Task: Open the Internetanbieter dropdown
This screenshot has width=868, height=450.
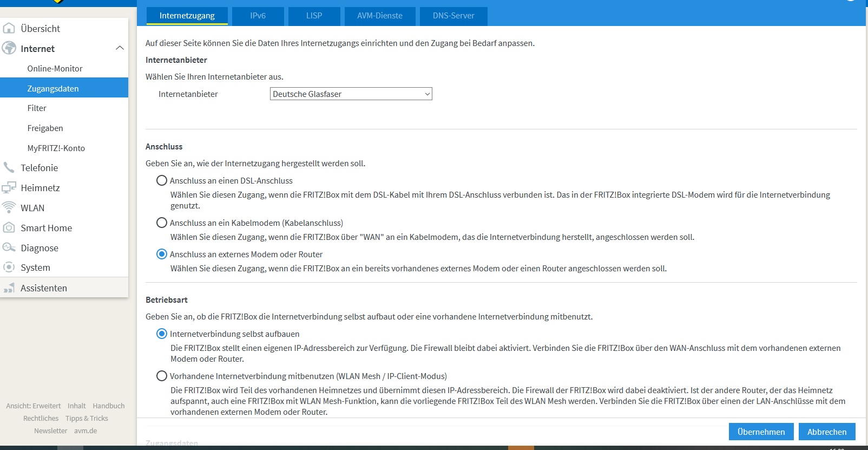Action: [351, 94]
